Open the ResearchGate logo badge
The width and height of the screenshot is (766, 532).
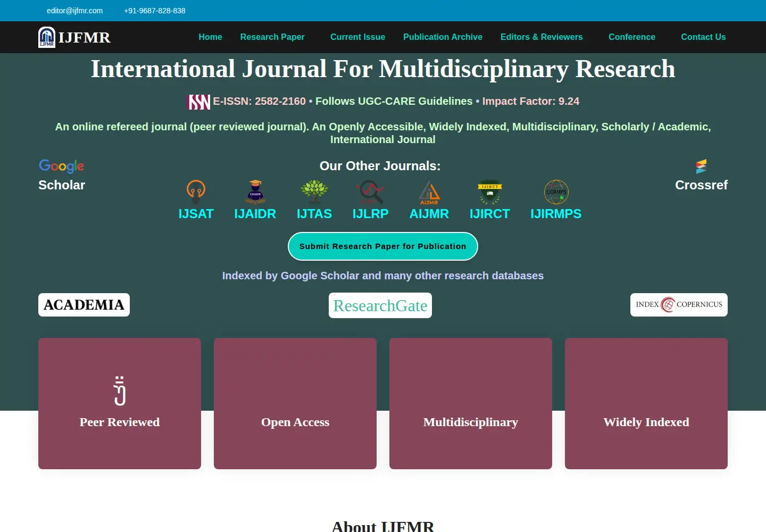[380, 305]
